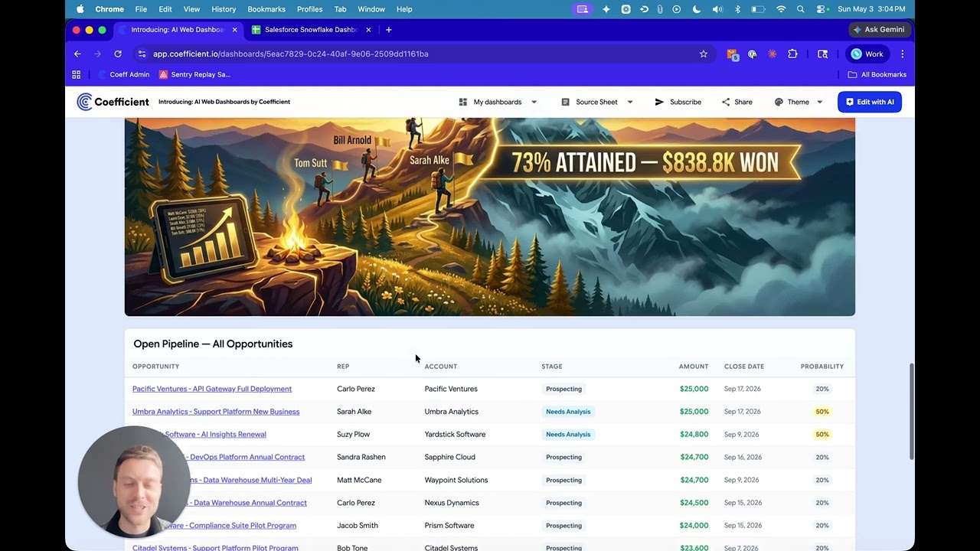Image resolution: width=980 pixels, height=551 pixels.
Task: Open Chrome three-dot menu
Action: (903, 54)
